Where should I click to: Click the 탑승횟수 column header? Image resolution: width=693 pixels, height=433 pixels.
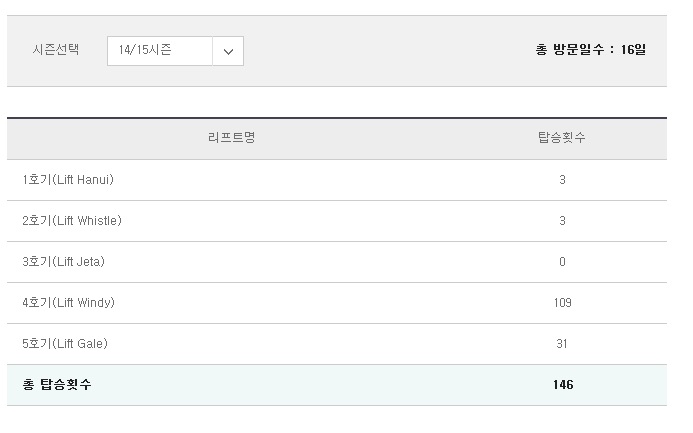point(562,137)
